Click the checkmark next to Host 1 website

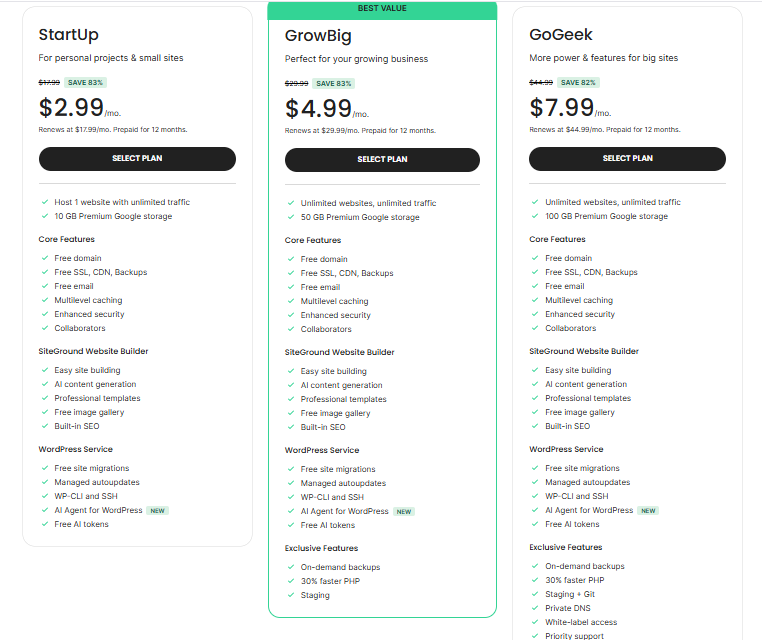point(45,202)
